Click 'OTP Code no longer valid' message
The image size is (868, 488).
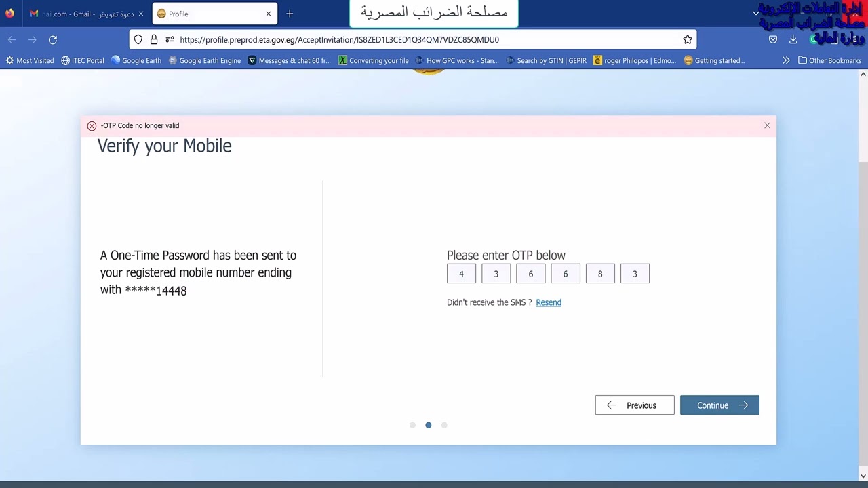140,125
